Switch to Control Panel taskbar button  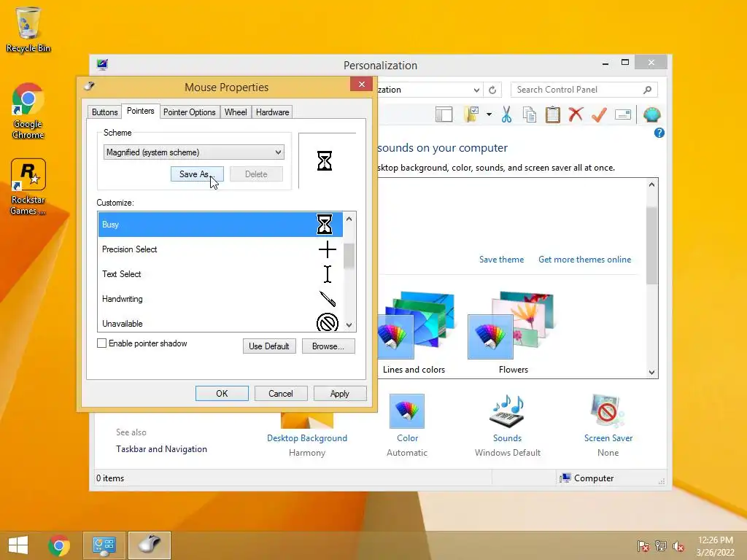pyautogui.click(x=104, y=545)
